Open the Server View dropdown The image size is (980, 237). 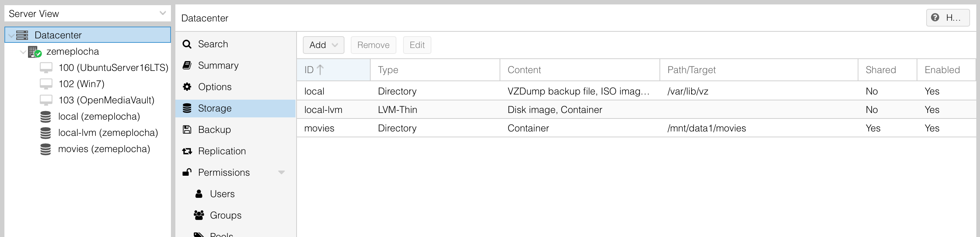click(x=88, y=13)
